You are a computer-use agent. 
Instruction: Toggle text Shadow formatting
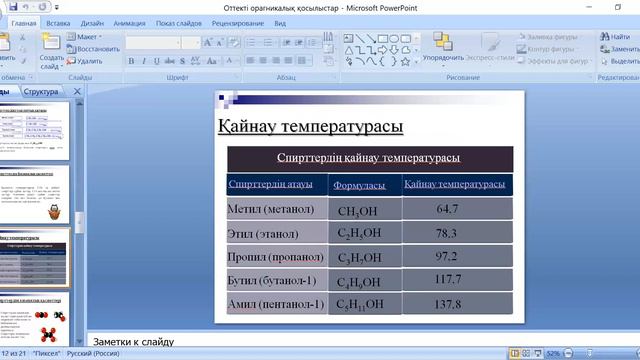point(182,61)
